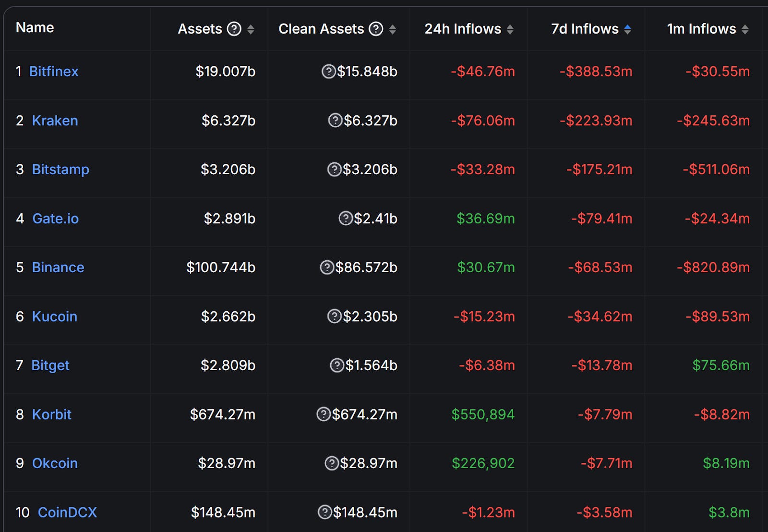The height and width of the screenshot is (532, 768).
Task: Click the Assets column header label
Action: pos(200,29)
